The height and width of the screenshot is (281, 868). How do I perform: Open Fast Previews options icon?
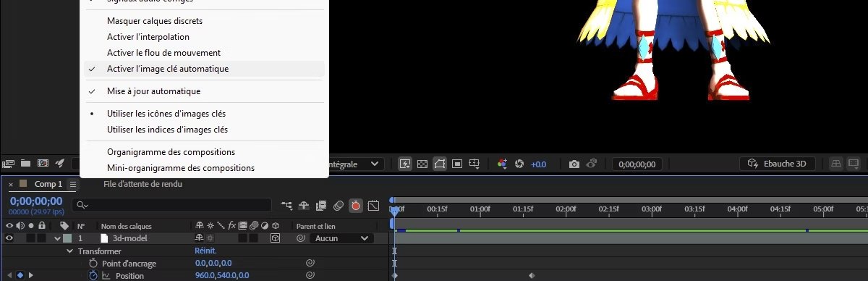point(405,164)
